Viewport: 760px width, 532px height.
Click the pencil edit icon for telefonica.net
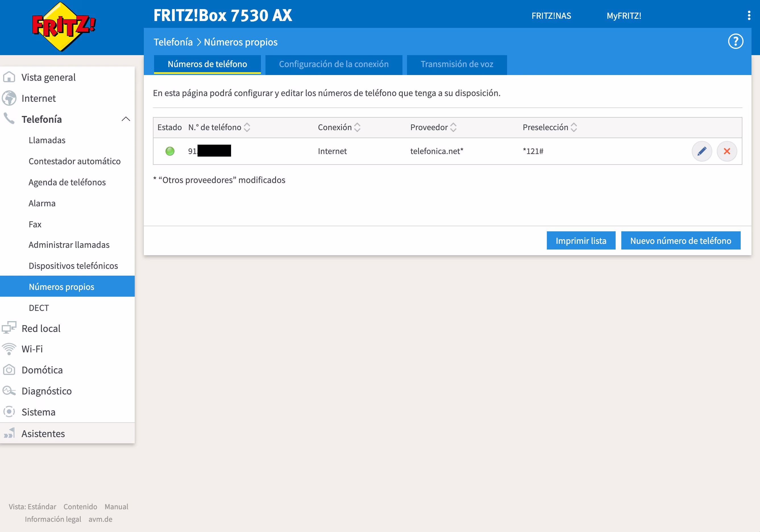pos(701,151)
